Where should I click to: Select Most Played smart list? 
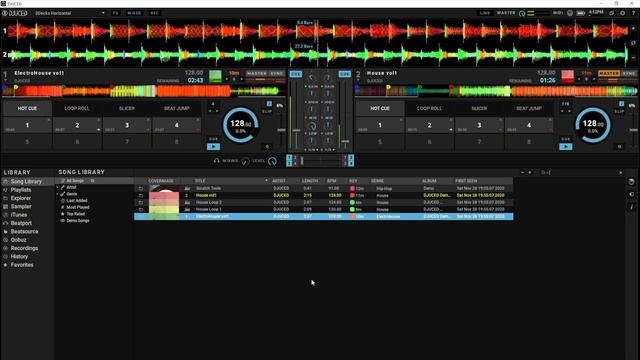coord(78,207)
